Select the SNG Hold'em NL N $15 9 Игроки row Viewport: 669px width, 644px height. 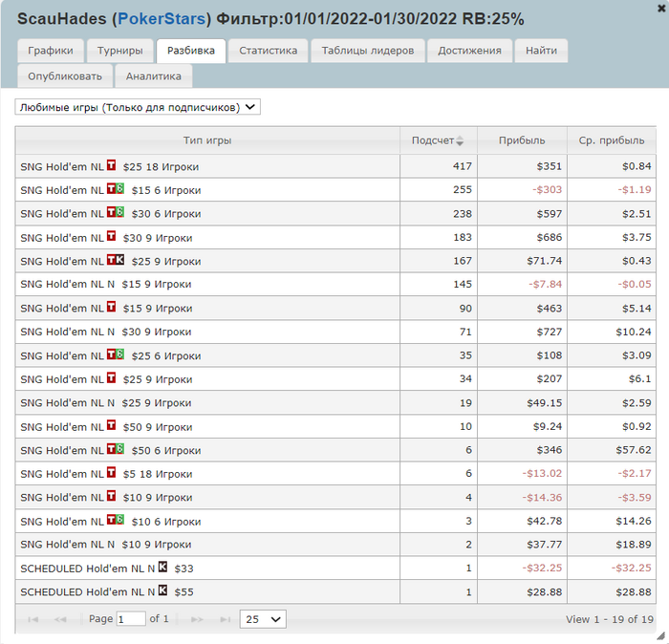click(x=335, y=284)
